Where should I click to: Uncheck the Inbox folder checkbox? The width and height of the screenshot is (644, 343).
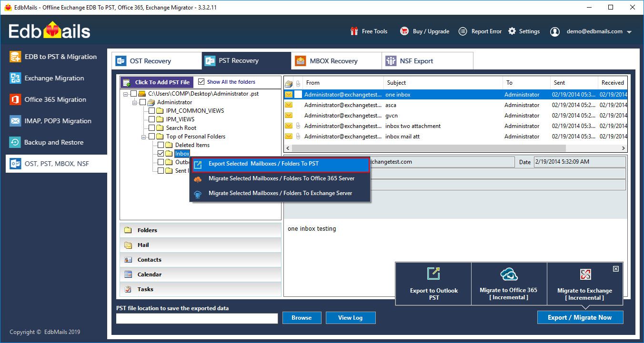[x=161, y=154]
